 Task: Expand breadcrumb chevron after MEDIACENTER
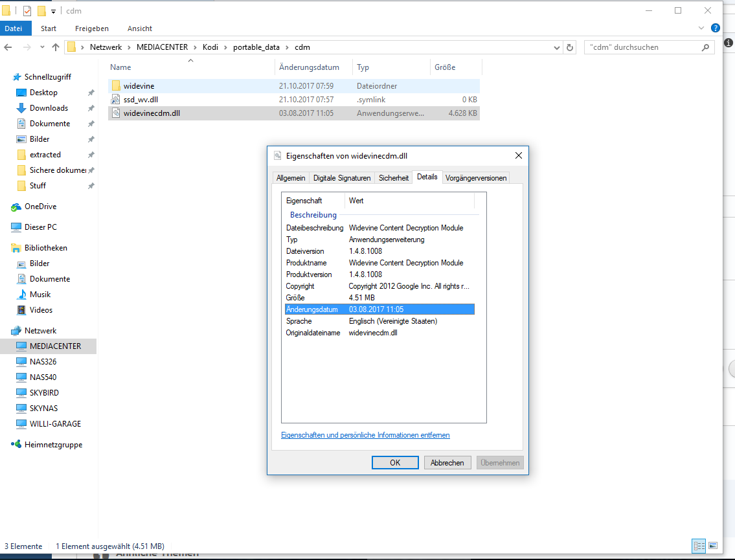195,47
